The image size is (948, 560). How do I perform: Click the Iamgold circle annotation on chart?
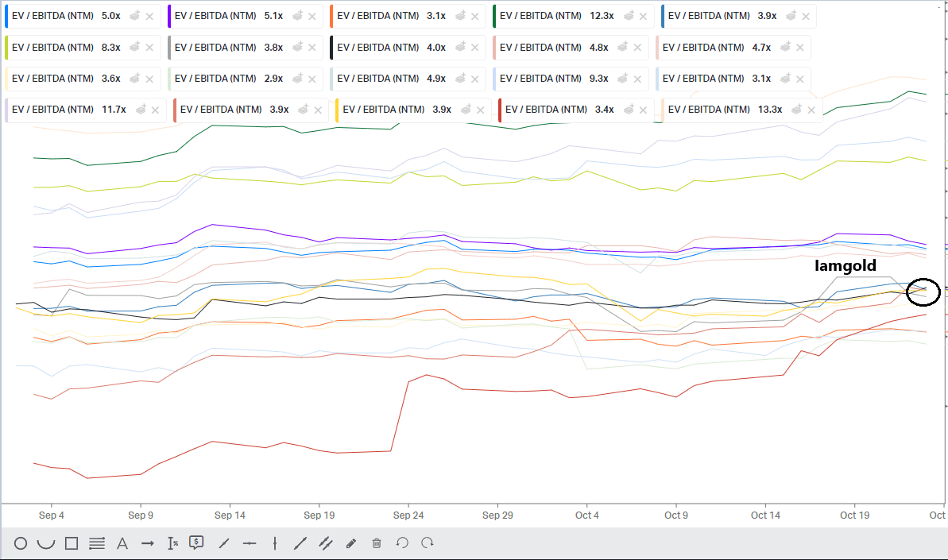923,292
